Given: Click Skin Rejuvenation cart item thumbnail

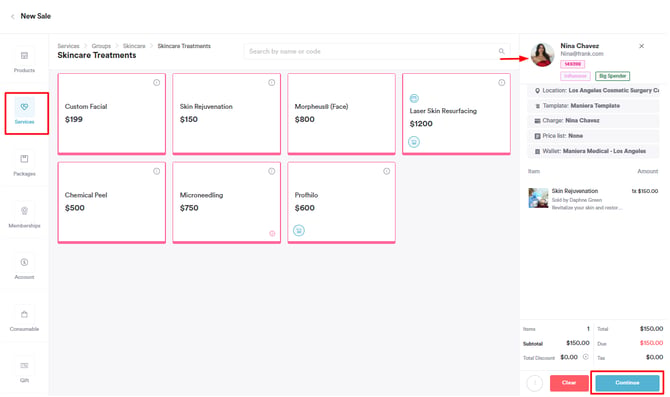Looking at the screenshot, I should (538, 198).
